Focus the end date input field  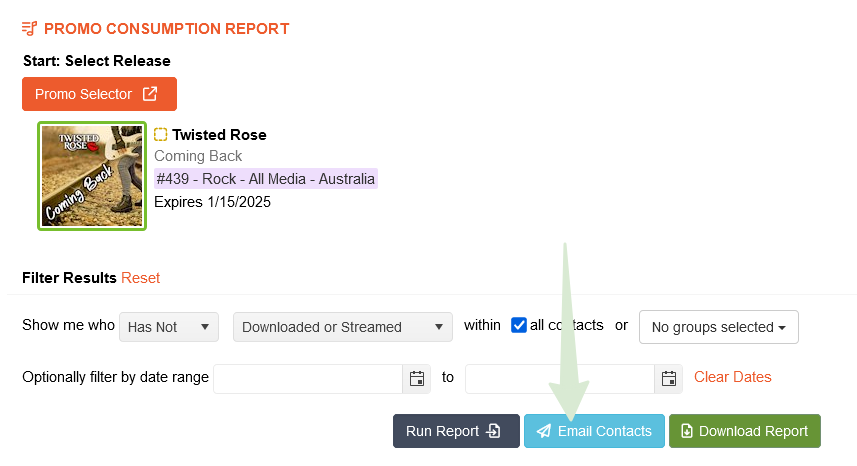tap(560, 378)
